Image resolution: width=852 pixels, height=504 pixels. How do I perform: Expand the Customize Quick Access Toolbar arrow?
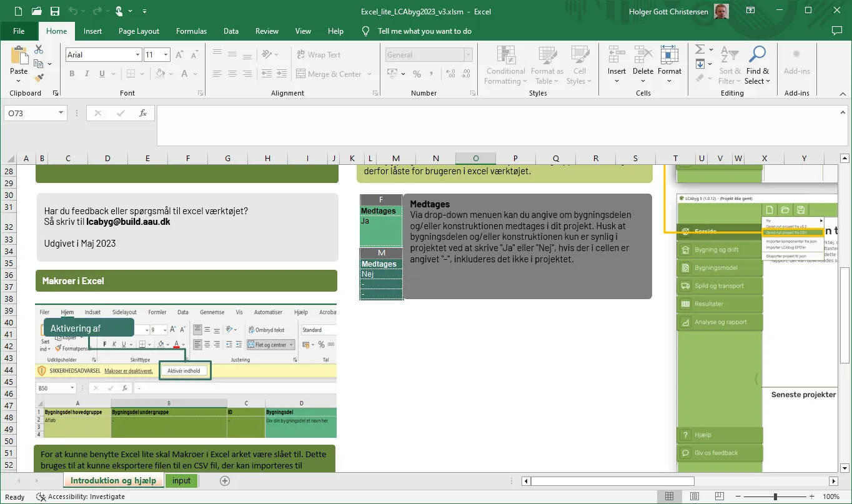[x=145, y=11]
